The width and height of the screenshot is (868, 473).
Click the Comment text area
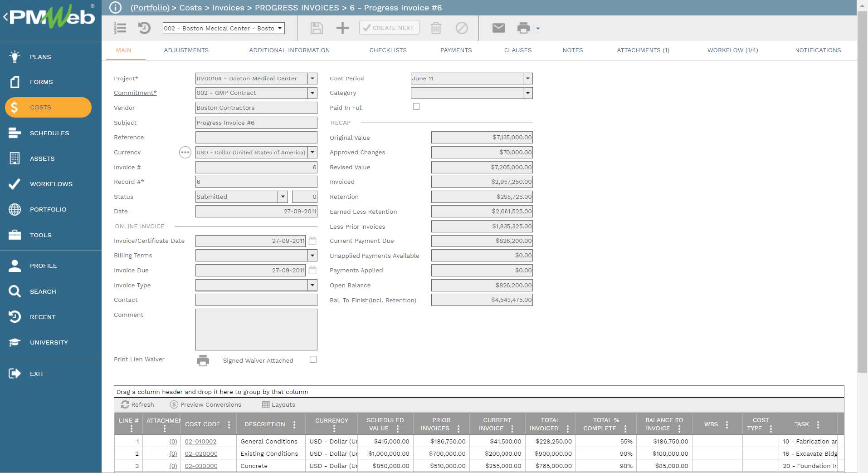(x=256, y=330)
